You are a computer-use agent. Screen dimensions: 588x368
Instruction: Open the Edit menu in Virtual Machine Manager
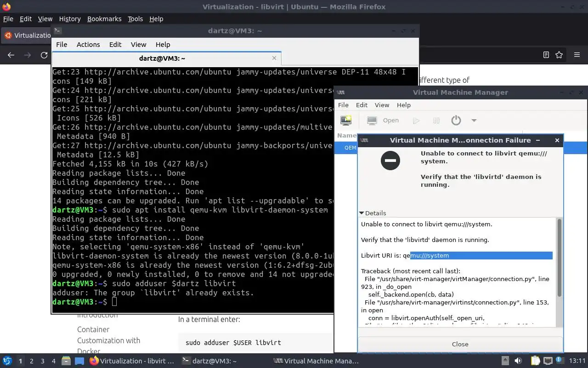click(x=362, y=105)
